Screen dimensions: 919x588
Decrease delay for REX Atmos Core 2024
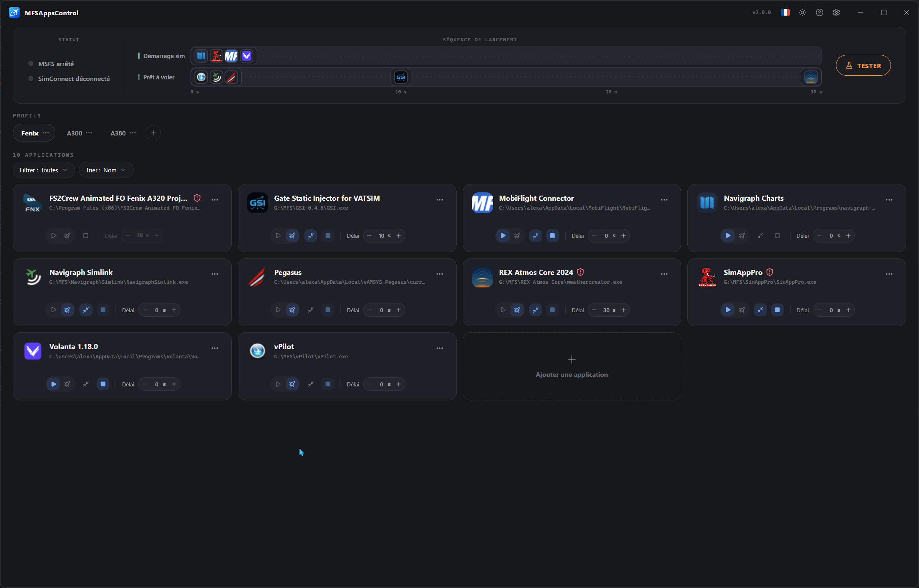pos(594,310)
